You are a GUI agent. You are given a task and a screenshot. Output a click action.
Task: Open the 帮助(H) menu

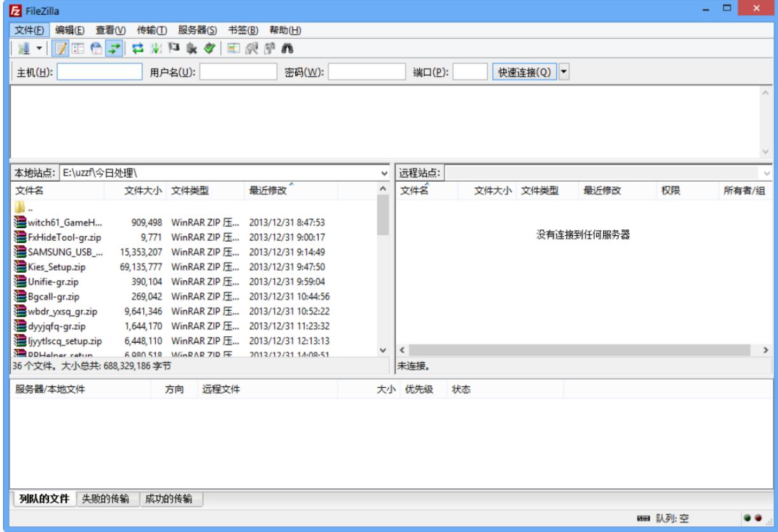pos(285,30)
